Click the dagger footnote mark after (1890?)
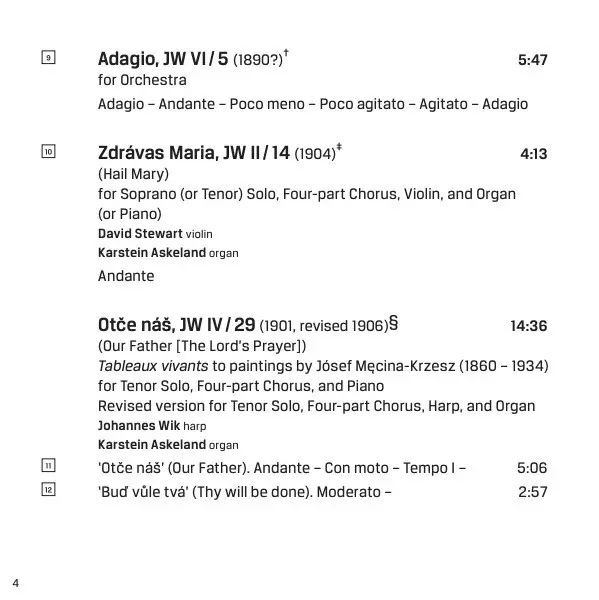The image size is (599, 600). pyautogui.click(x=286, y=53)
